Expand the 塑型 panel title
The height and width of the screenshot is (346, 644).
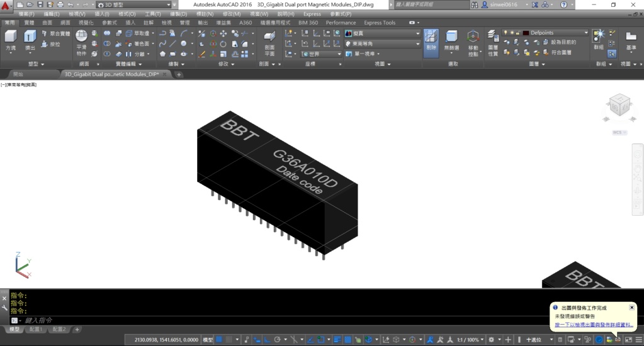pos(36,64)
